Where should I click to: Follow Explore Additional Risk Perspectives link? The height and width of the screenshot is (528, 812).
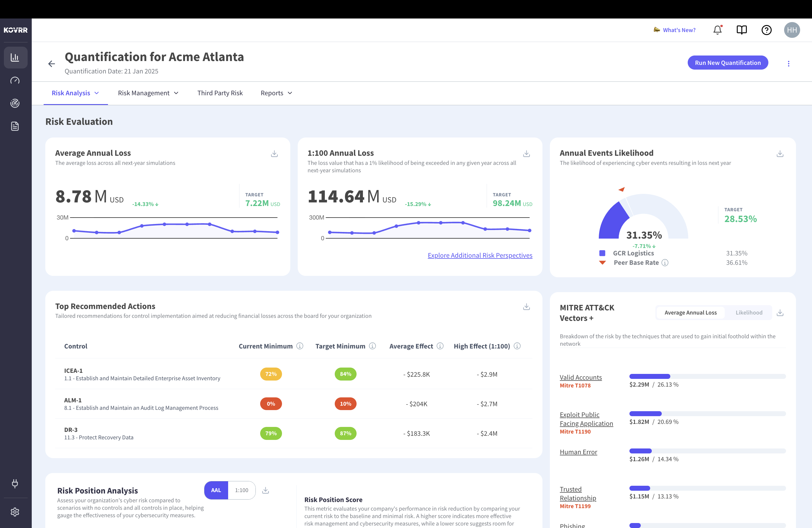pyautogui.click(x=480, y=255)
